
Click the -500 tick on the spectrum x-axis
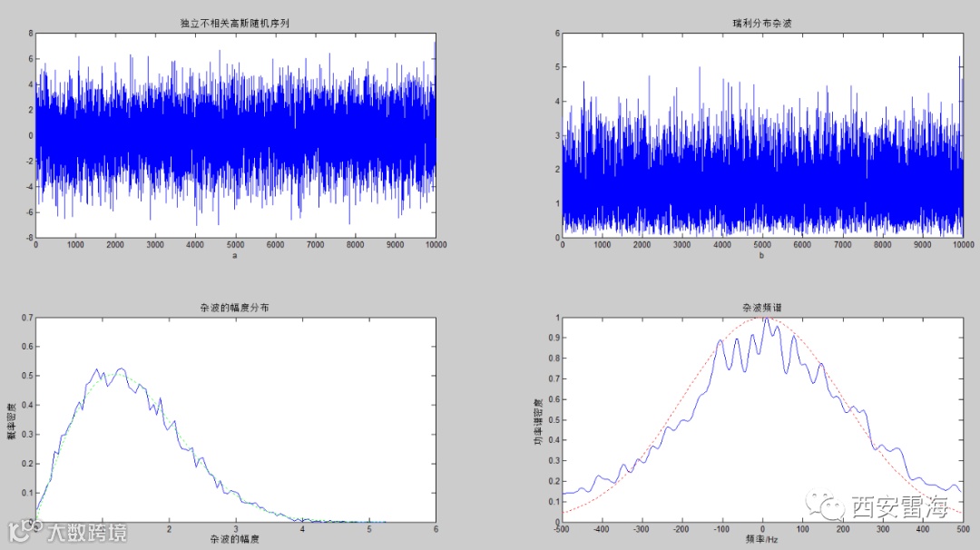click(562, 529)
